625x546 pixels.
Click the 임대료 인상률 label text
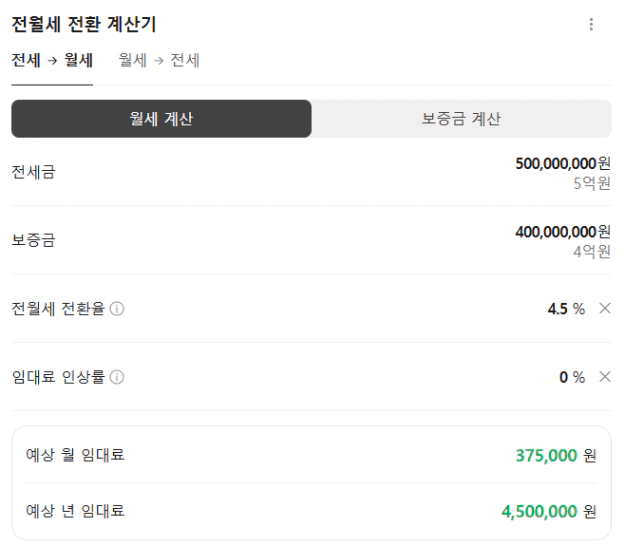tap(58, 377)
